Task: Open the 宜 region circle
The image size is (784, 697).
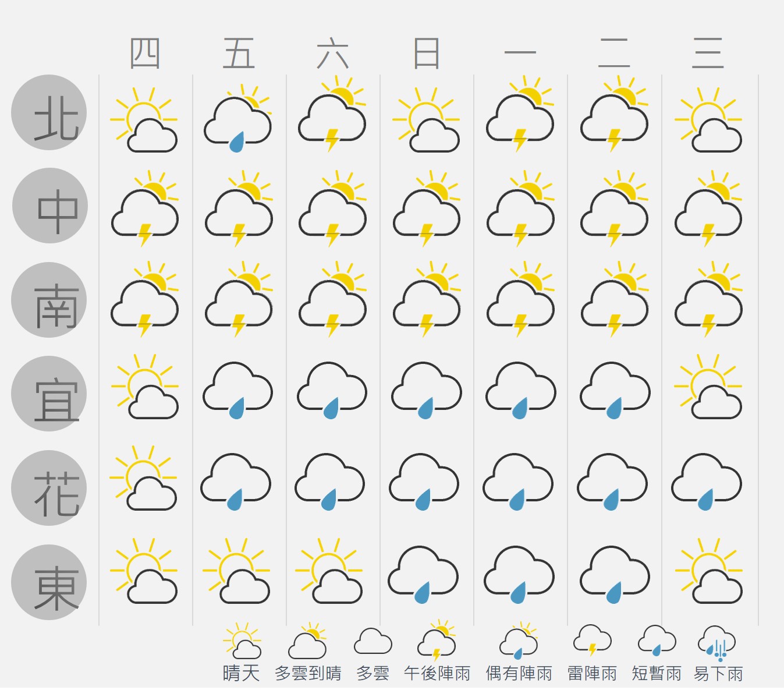Action: tap(49, 394)
